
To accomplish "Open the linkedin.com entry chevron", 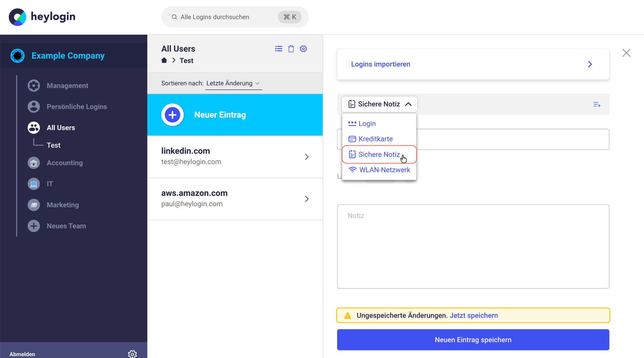I will (307, 157).
